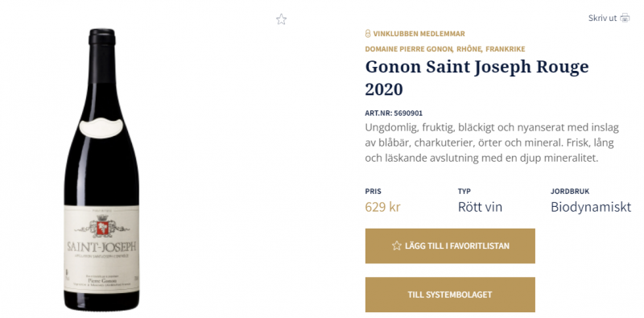This screenshot has height=318, width=644.
Task: Click the Lägg till i favoritlistan button
Action: pyautogui.click(x=450, y=246)
